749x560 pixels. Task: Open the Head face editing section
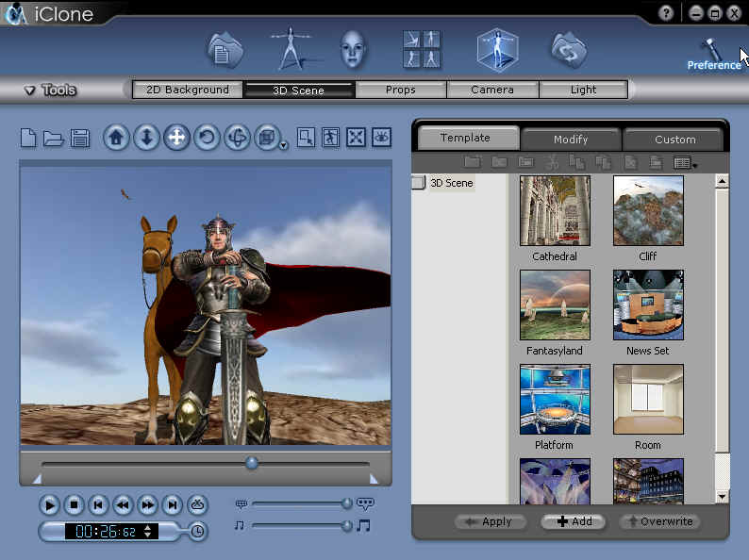[x=353, y=49]
